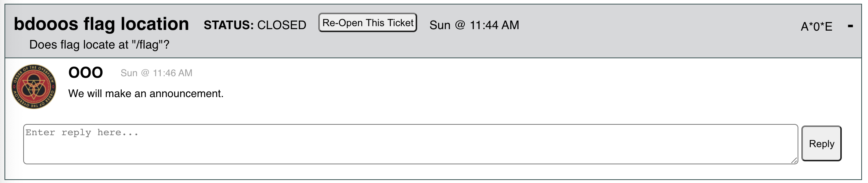Click the message 'We will make an announcement.'
The height and width of the screenshot is (183, 868).
[x=146, y=93]
